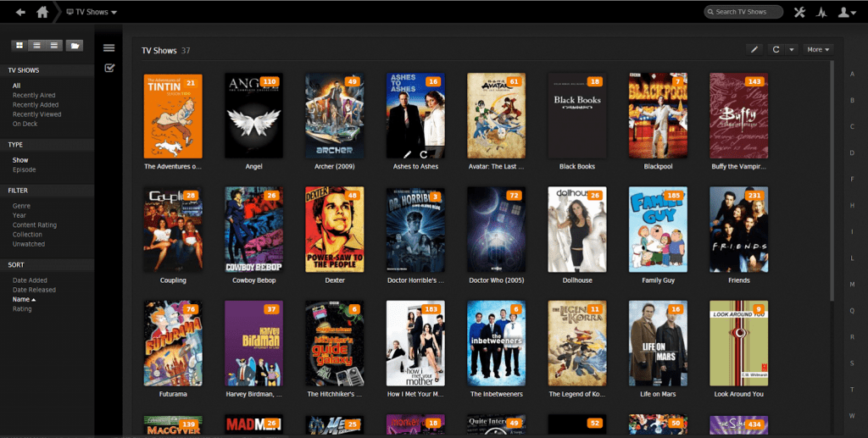Click the Avatar: The Last title text
The width and height of the screenshot is (868, 438).
(x=496, y=166)
